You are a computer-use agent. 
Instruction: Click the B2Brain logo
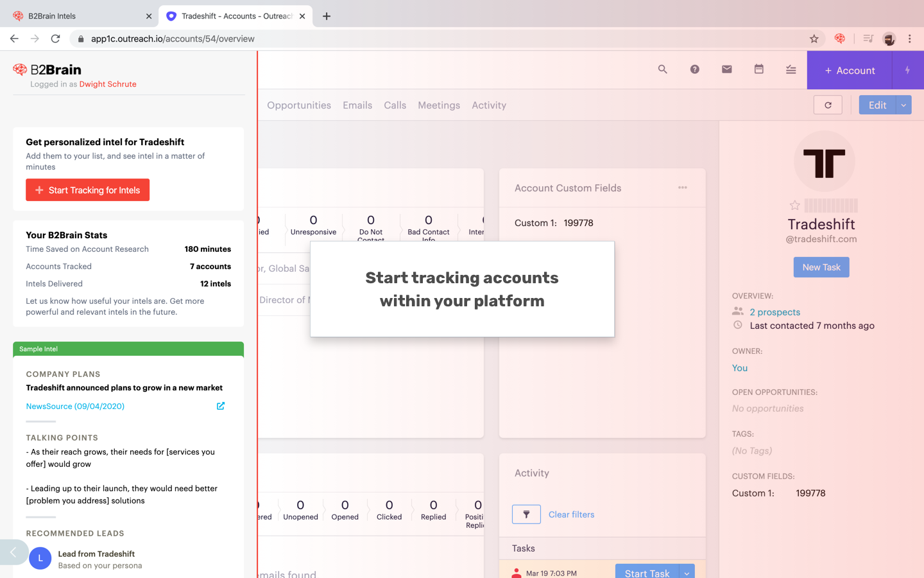pos(47,69)
